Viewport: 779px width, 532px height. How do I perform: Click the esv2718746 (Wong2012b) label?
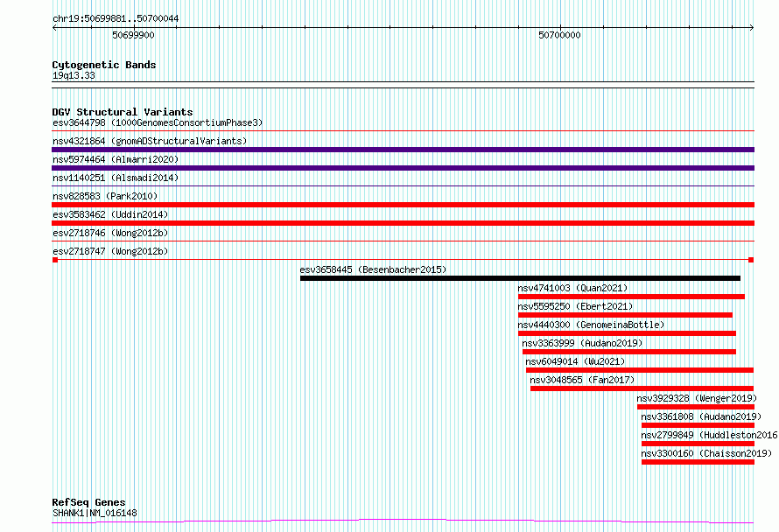click(x=110, y=233)
